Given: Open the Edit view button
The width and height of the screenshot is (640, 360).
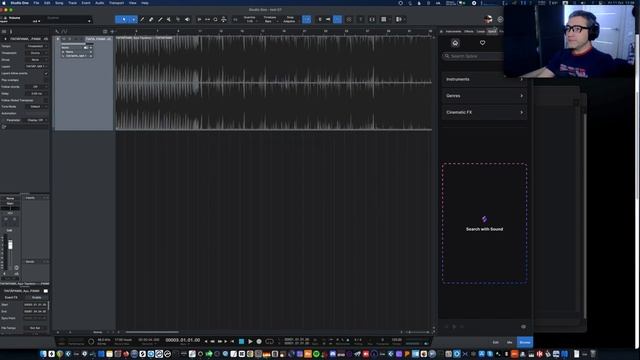Looking at the screenshot, I should [x=495, y=342].
